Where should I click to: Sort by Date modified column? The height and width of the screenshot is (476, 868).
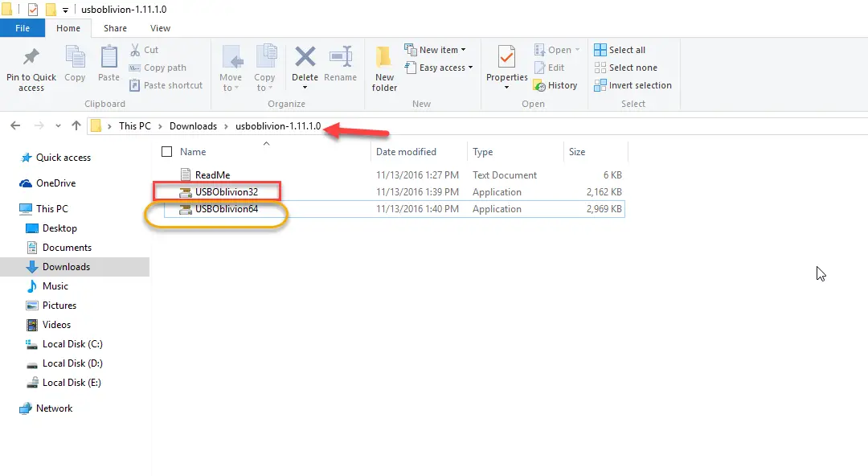point(406,152)
